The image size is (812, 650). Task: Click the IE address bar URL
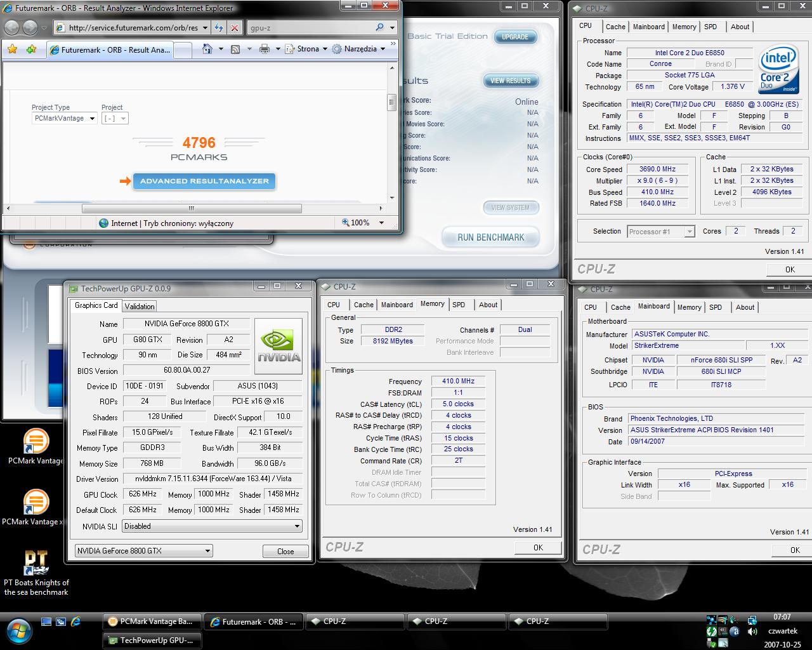[x=133, y=28]
